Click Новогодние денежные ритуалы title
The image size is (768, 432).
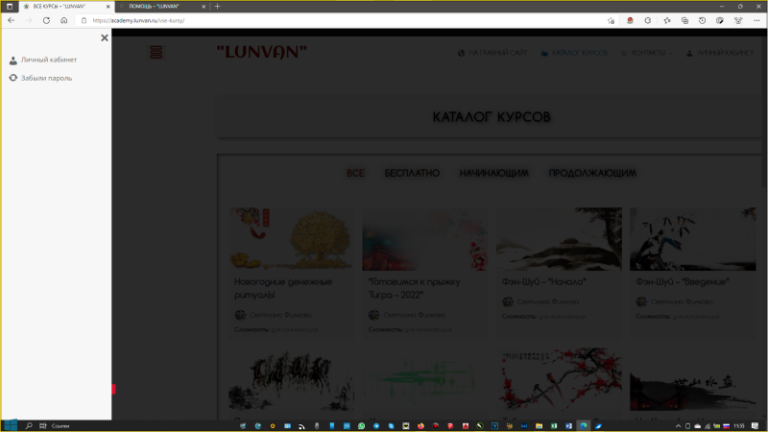point(283,288)
